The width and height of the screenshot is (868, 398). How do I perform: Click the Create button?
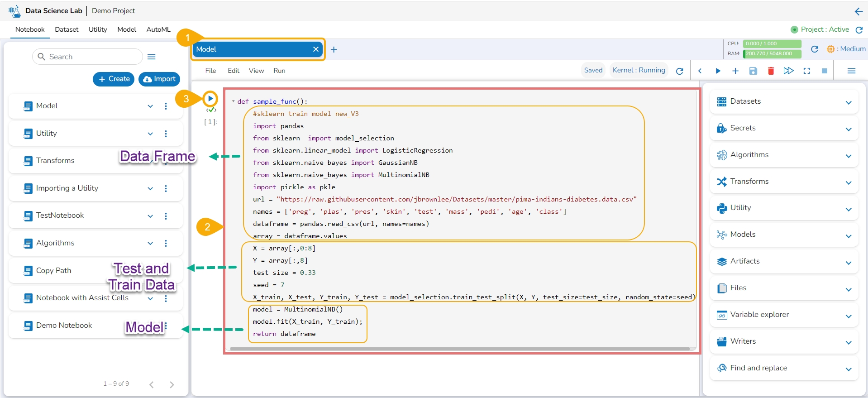(114, 79)
